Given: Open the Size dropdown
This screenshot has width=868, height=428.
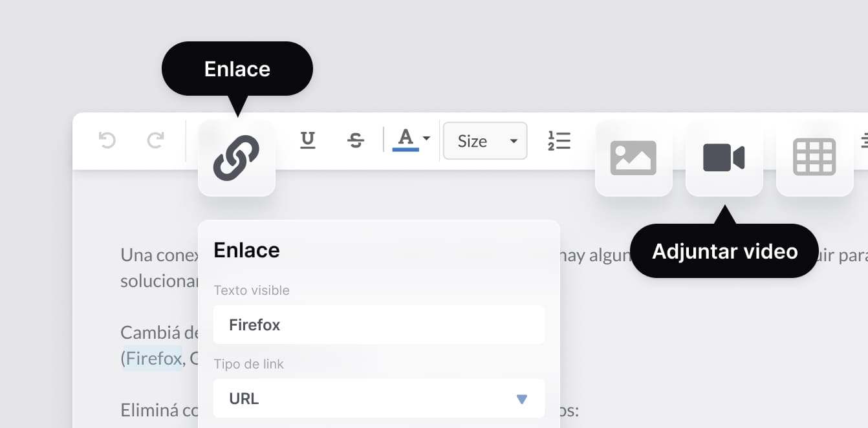Looking at the screenshot, I should (x=485, y=140).
